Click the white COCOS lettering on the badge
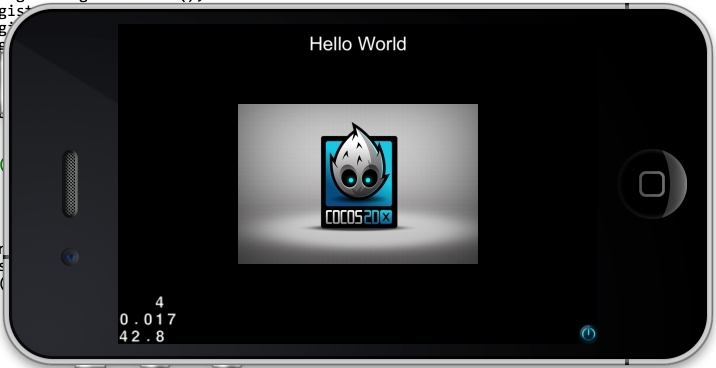This screenshot has width=716, height=368. [344, 218]
